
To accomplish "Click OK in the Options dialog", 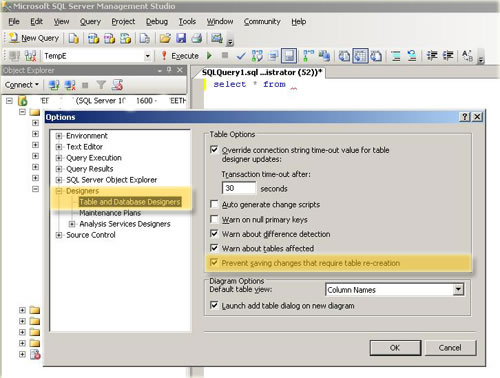I will click(x=395, y=348).
